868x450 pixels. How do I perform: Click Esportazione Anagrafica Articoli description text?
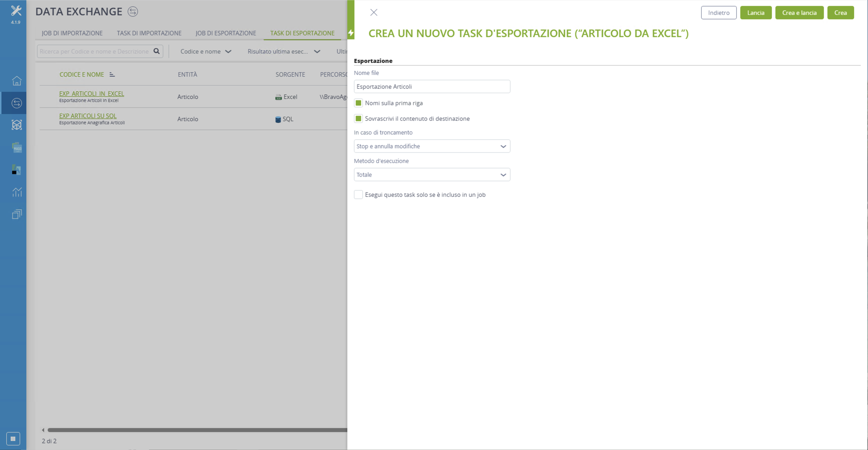click(92, 123)
